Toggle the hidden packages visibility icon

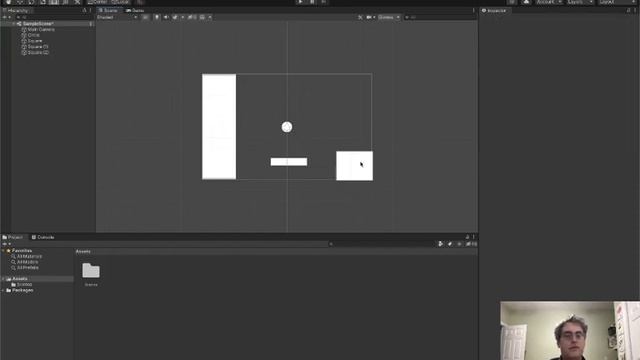471,244
